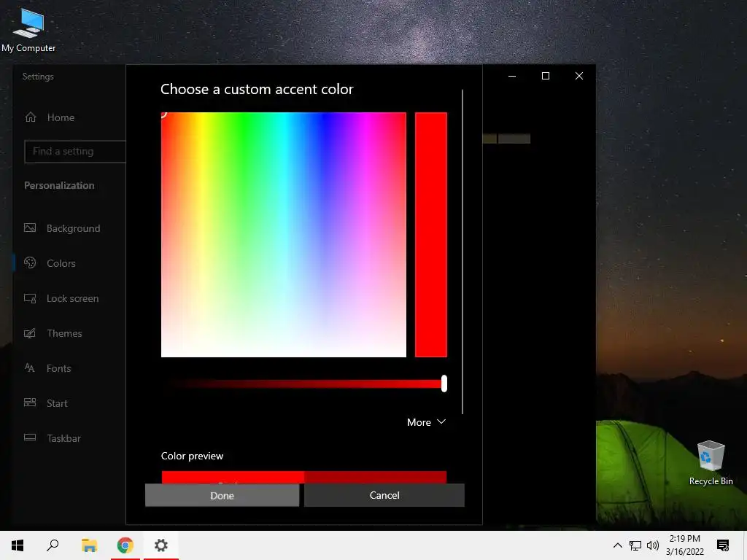Minimize the Settings window
747x560 pixels.
[x=512, y=76]
